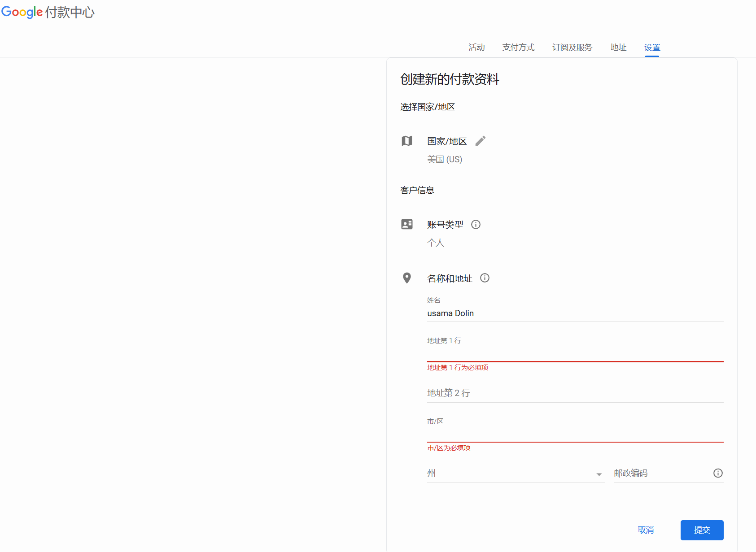Image resolution: width=756 pixels, height=552 pixels.
Task: Click the map icon beside 国家/地区
Action: [407, 141]
